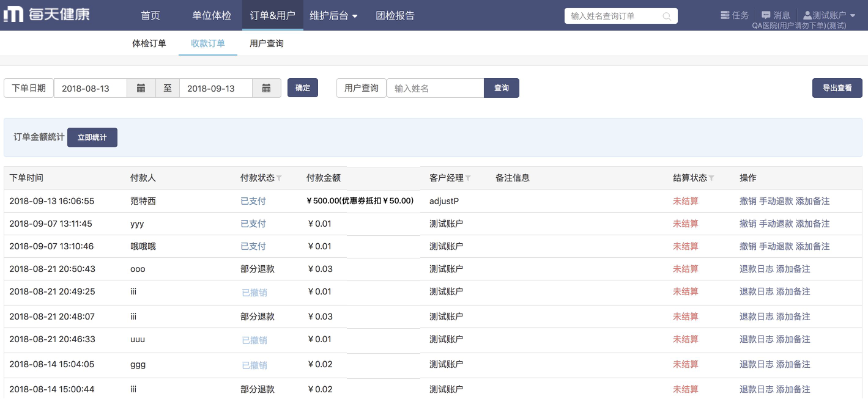Click 已支付 status in the yyy row
The image size is (868, 399).
[253, 224]
